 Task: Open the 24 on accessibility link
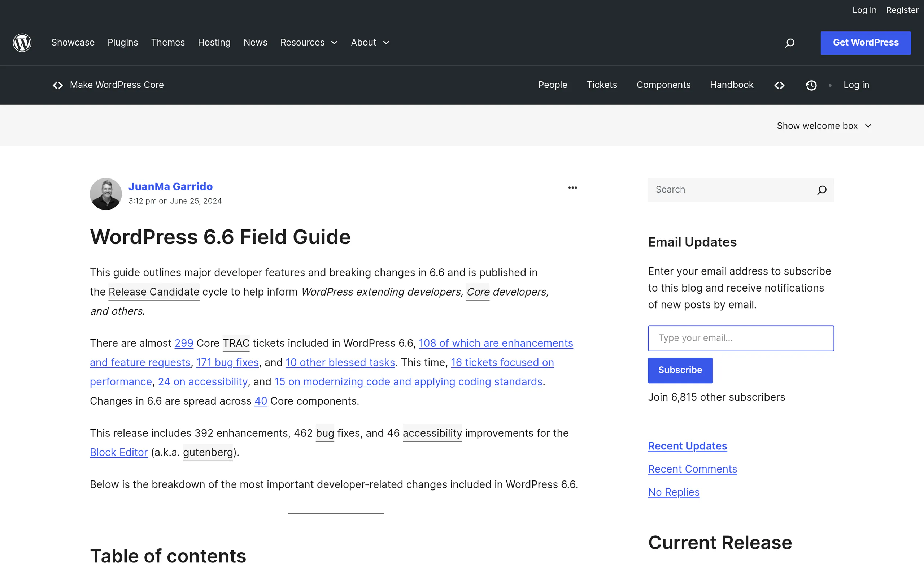pyautogui.click(x=202, y=381)
